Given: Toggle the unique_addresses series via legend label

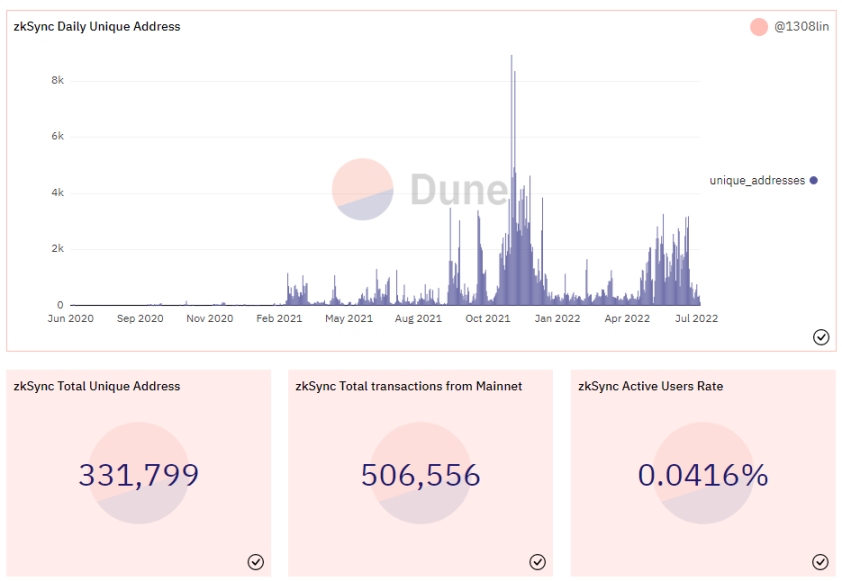Looking at the screenshot, I should click(x=757, y=181).
